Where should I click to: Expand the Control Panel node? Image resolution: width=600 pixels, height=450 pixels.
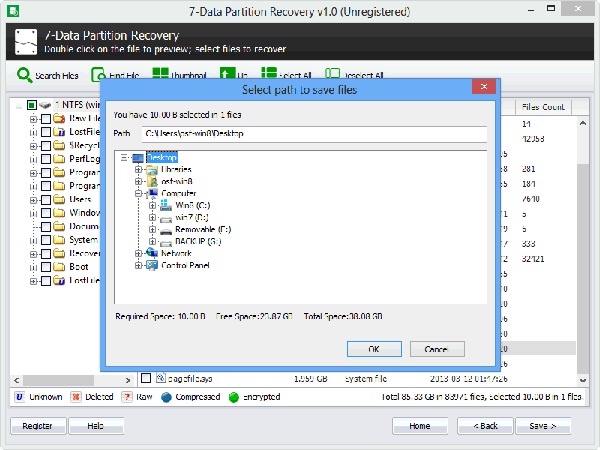point(139,265)
